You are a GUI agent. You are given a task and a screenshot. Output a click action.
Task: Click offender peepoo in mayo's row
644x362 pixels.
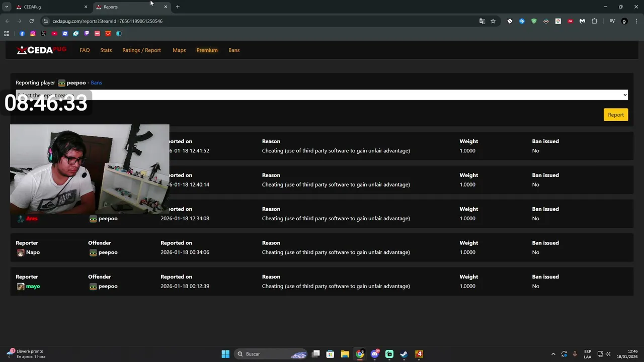(x=108, y=286)
